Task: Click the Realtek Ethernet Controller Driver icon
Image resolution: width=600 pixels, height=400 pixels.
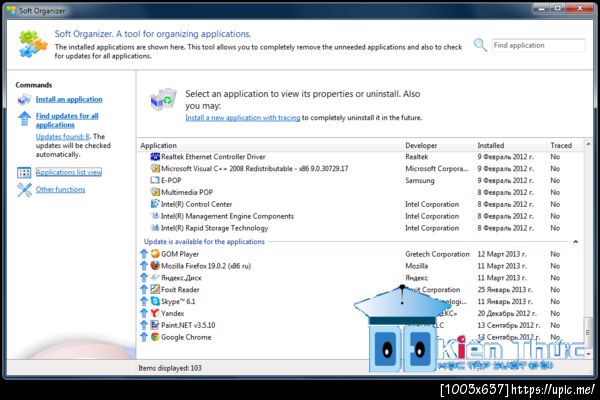Action: 155,157
